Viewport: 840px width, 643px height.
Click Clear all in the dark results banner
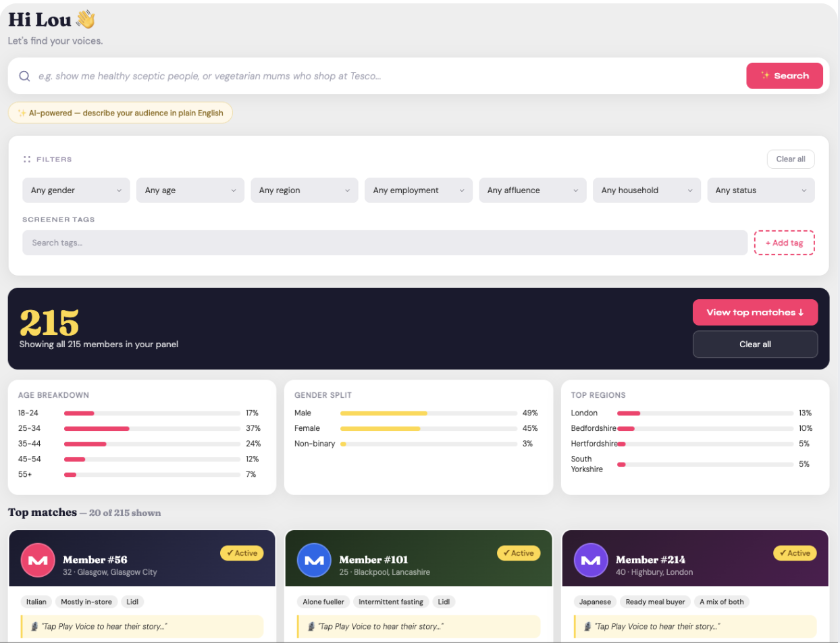point(755,344)
